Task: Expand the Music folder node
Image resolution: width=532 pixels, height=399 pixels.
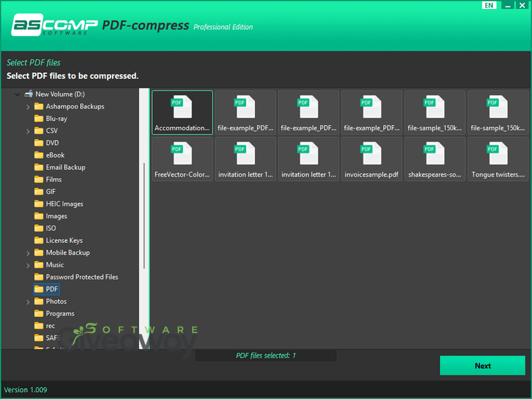Action: tap(28, 266)
